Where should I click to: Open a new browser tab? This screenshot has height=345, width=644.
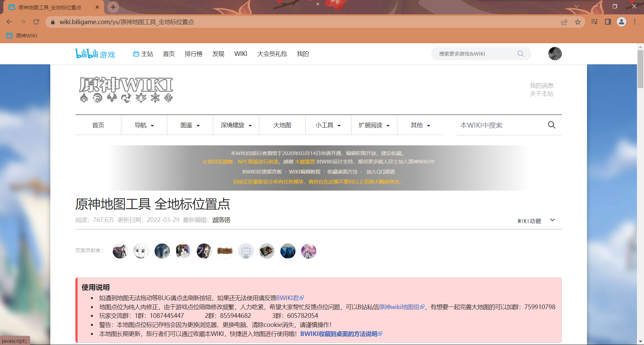point(113,7)
